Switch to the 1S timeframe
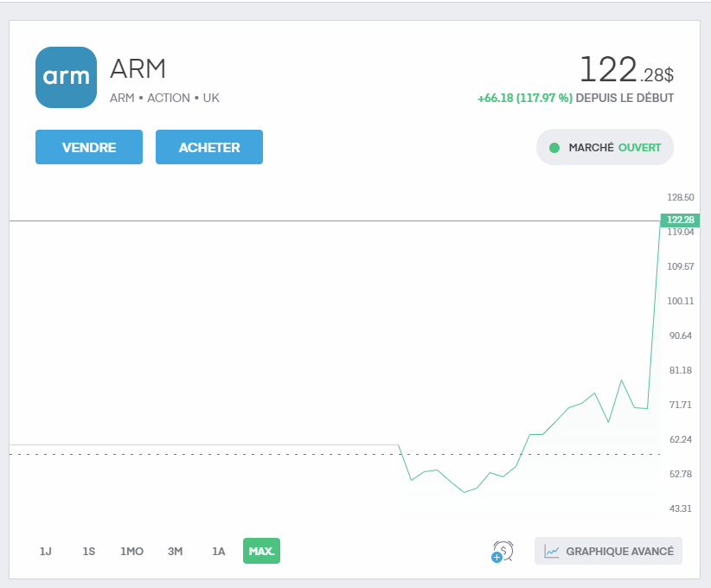Viewport: 711px width, 588px height. click(88, 551)
